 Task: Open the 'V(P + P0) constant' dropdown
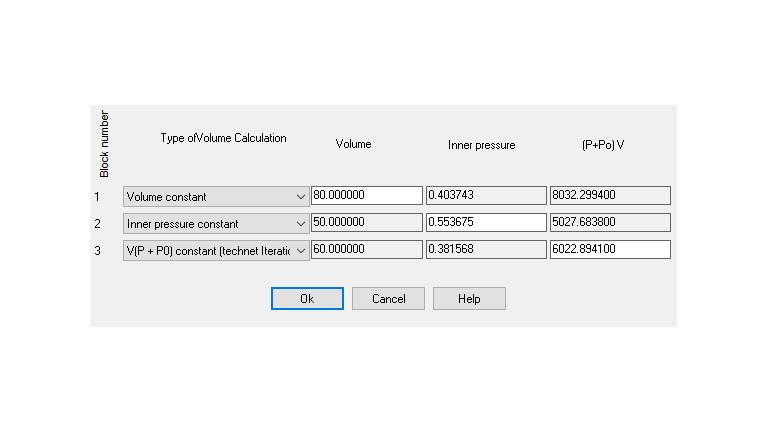(x=216, y=250)
